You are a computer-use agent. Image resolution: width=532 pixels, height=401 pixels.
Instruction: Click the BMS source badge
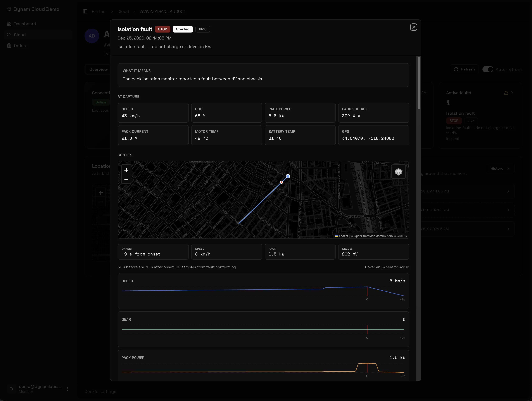(x=202, y=29)
